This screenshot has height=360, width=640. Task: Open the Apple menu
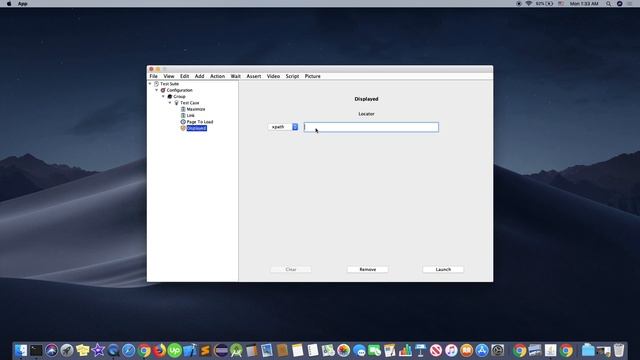tap(9, 3)
